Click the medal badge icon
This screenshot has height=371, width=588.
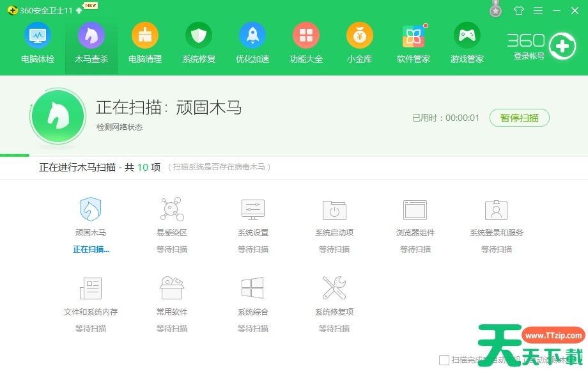(495, 10)
